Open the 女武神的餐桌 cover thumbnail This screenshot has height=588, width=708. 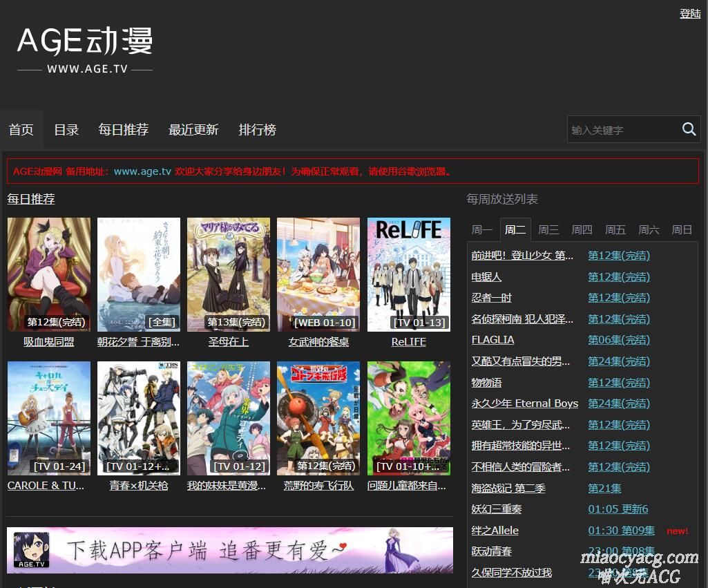pos(318,274)
